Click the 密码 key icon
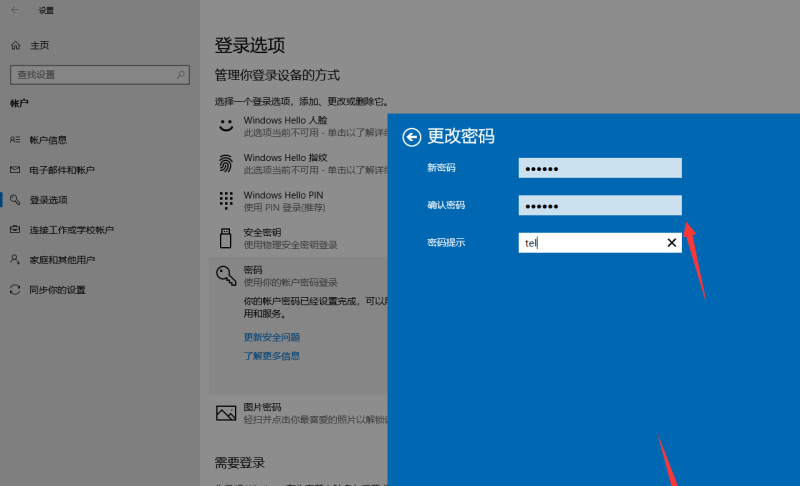This screenshot has width=800, height=486. pos(226,275)
